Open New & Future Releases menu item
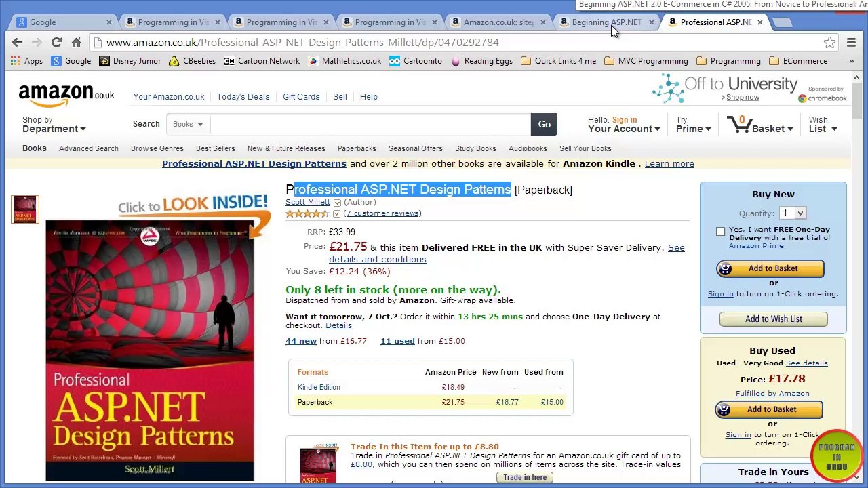 pyautogui.click(x=286, y=148)
